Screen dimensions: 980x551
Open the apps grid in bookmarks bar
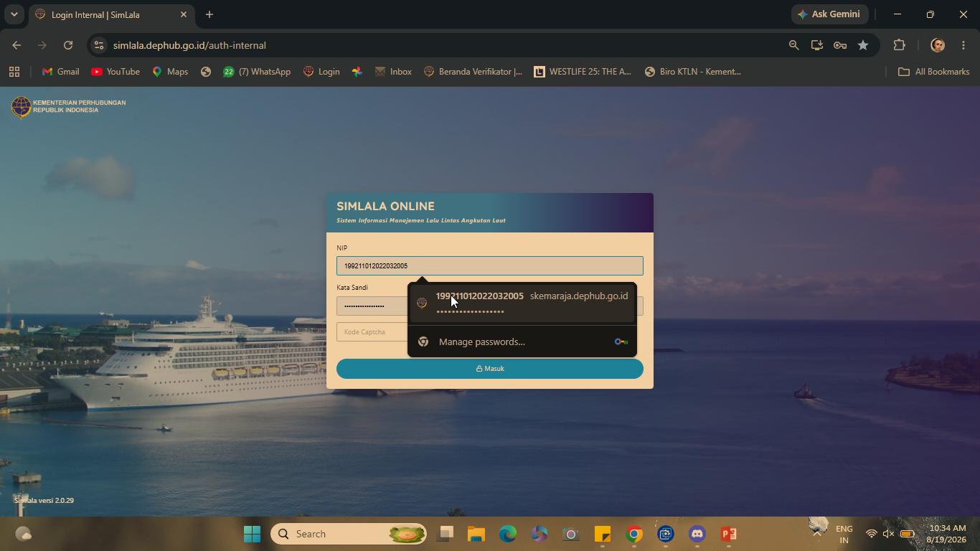point(14,72)
